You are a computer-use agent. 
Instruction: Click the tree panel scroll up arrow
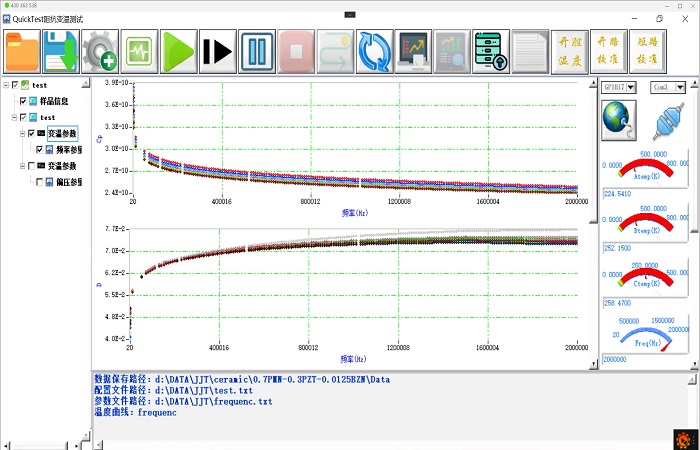(85, 83)
